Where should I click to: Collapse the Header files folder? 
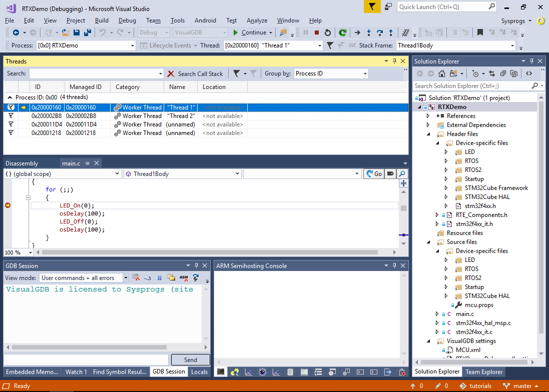(428, 134)
